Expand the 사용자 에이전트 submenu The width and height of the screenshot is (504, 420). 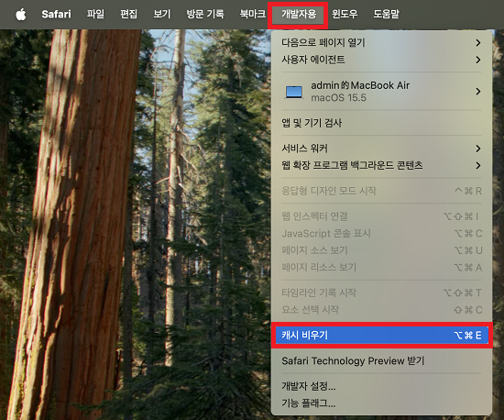(381, 60)
